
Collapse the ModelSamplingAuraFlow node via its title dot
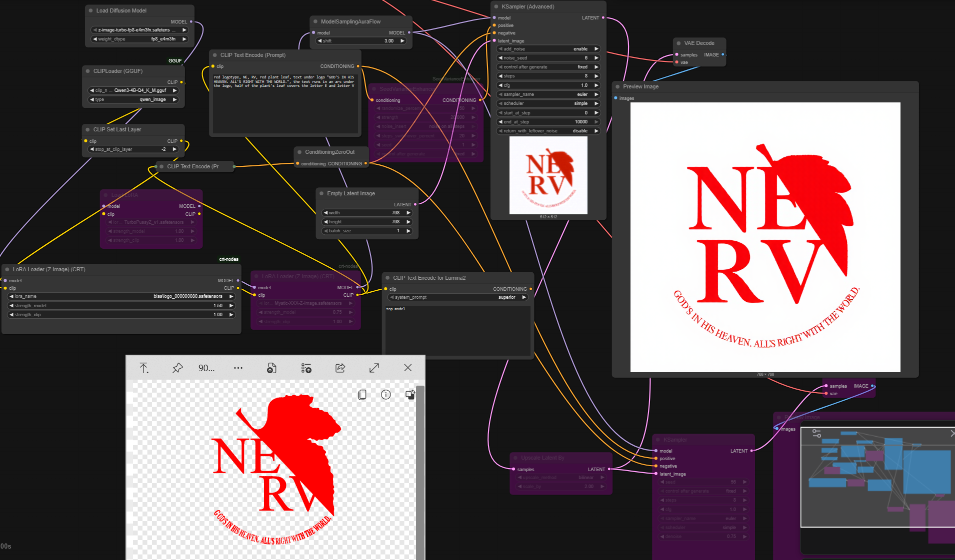[x=315, y=21]
